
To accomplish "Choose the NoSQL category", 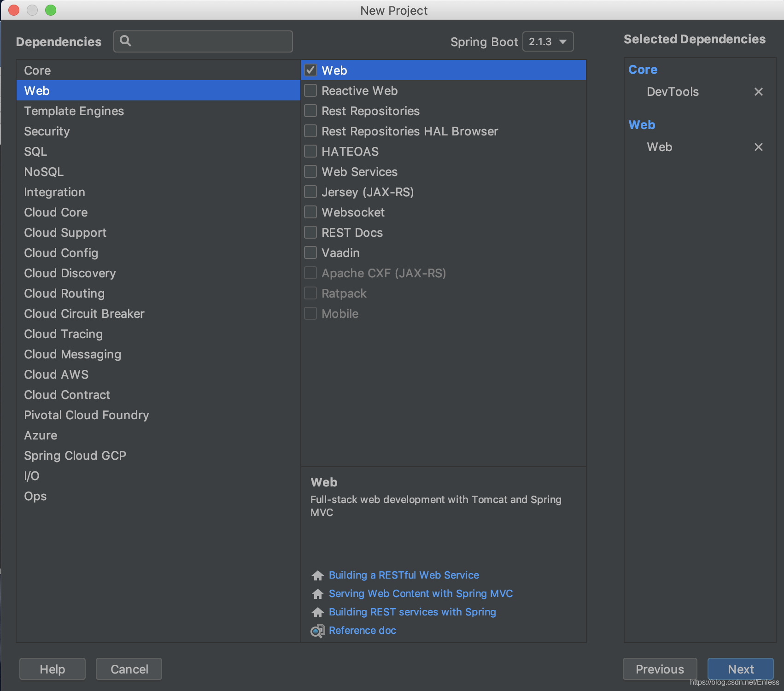I will (x=158, y=172).
